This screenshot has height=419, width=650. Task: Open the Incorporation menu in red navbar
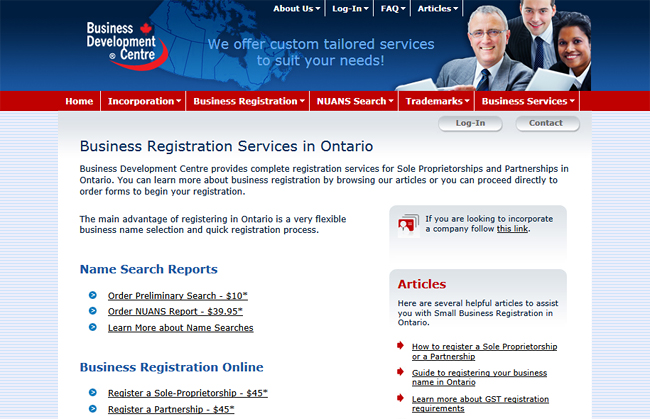pos(144,101)
